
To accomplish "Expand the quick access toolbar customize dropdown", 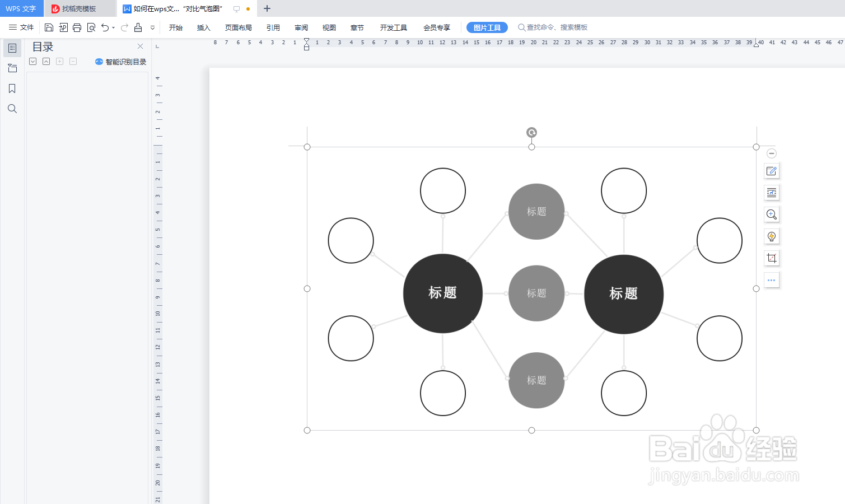I will click(x=153, y=27).
